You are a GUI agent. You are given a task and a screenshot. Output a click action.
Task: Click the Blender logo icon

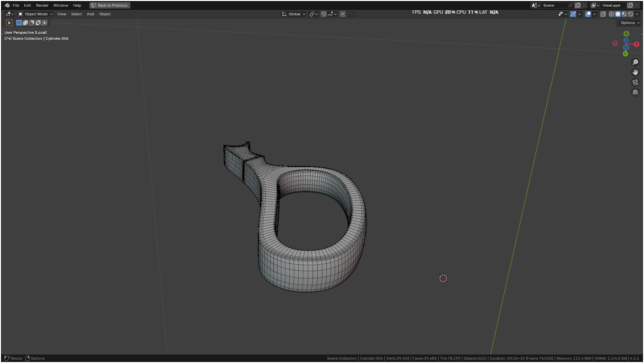[x=7, y=5]
